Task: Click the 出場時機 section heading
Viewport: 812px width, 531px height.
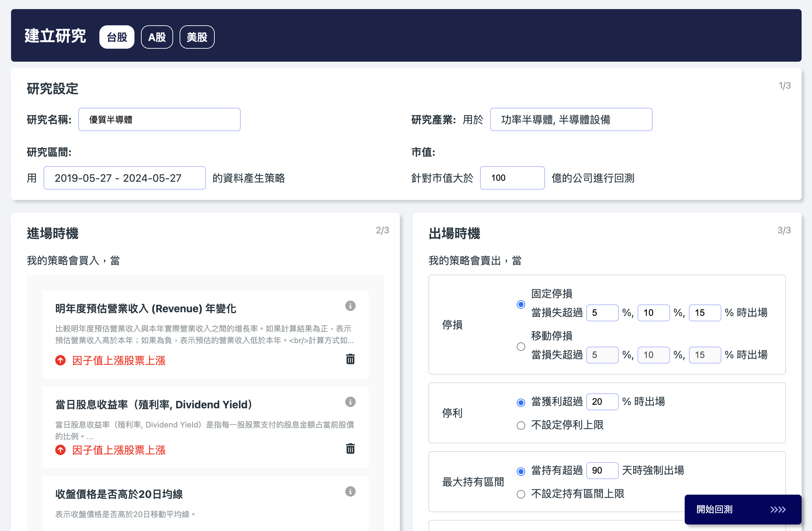Action: (454, 234)
